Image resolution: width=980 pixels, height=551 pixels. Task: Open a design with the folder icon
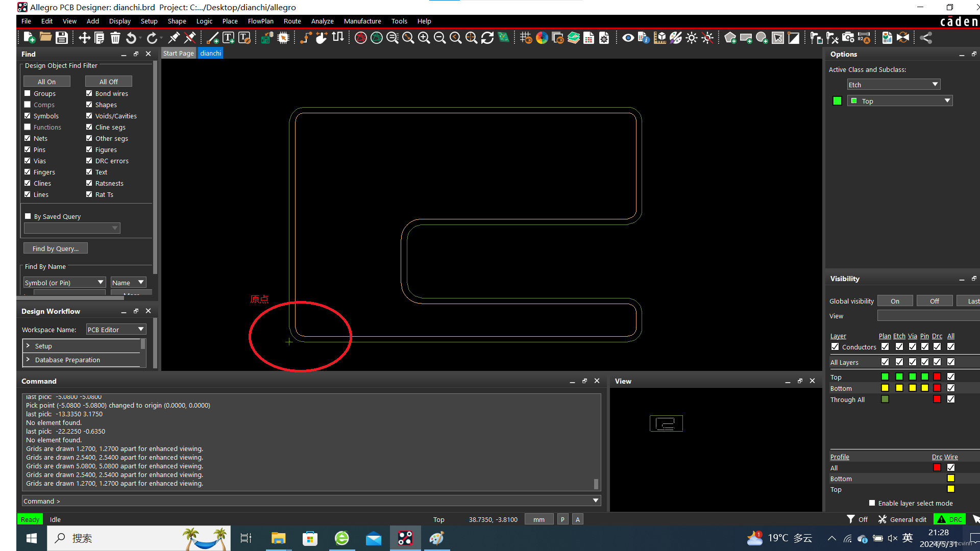(x=45, y=38)
